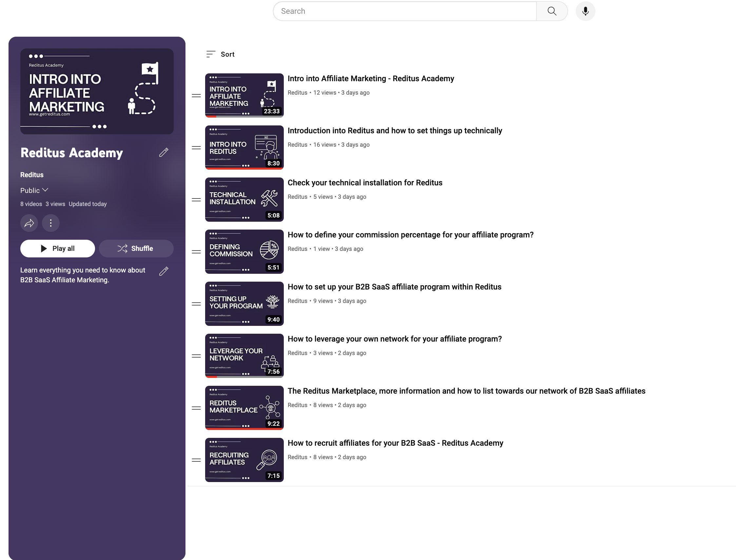The width and height of the screenshot is (736, 560).
Task: Share the playlist arrow icon
Action: [29, 223]
